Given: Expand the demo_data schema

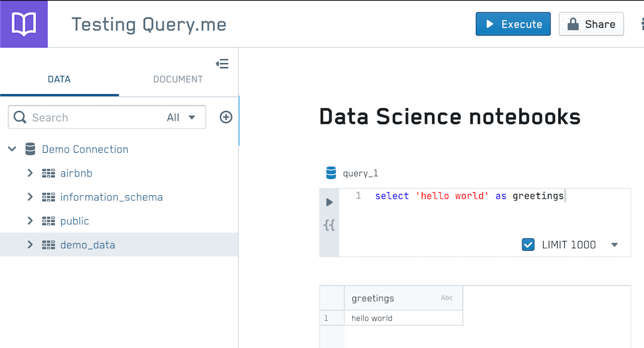Looking at the screenshot, I should tap(30, 244).
